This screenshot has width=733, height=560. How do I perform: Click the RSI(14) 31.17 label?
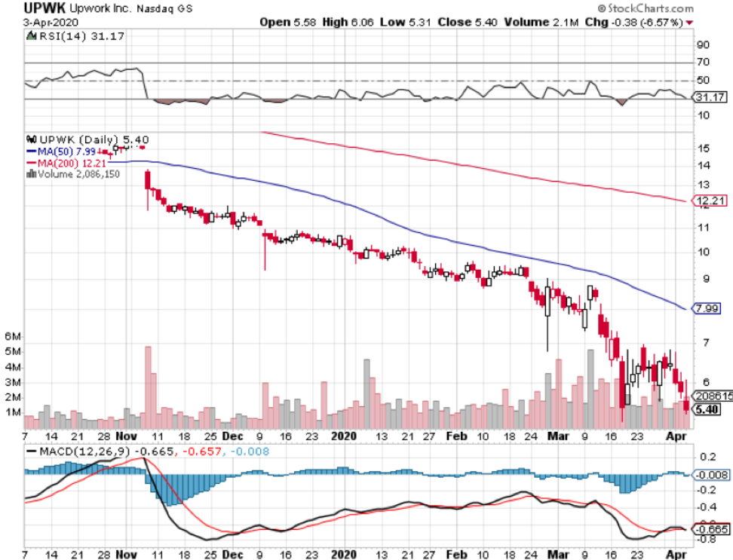coord(81,36)
